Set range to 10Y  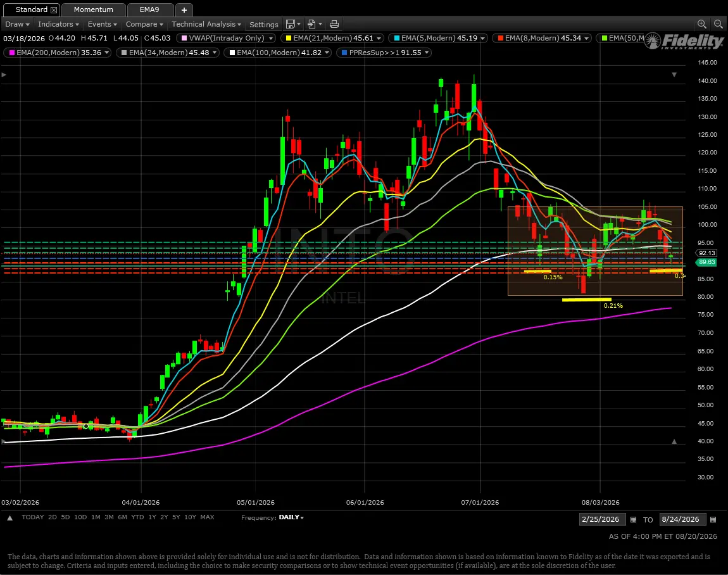(190, 517)
